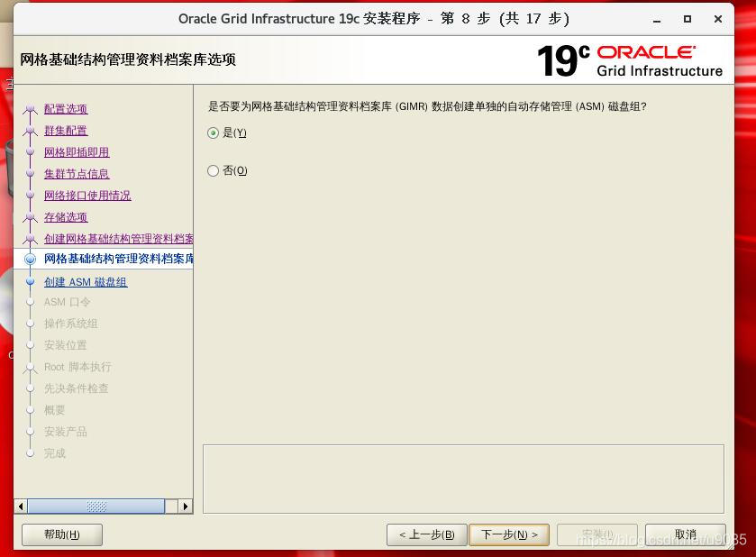
Task: Jump to 集群节点信息 step
Action: (77, 174)
